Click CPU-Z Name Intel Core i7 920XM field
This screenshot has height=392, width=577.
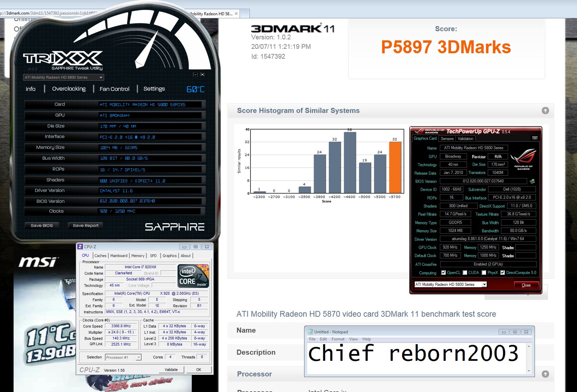[x=140, y=267]
